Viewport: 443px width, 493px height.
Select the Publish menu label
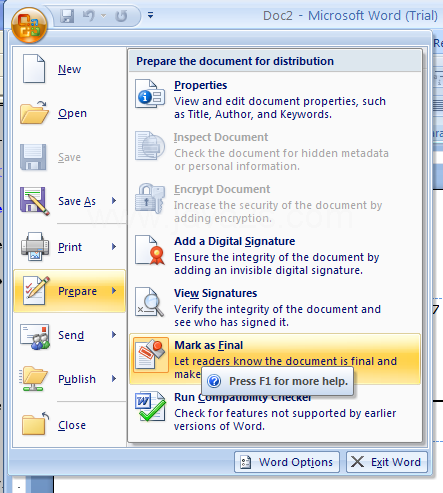click(x=77, y=379)
